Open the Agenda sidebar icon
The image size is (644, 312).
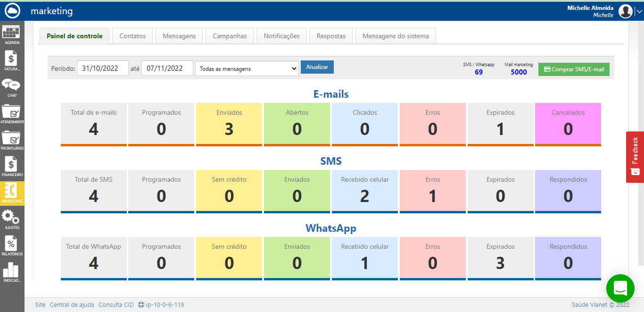click(12, 35)
